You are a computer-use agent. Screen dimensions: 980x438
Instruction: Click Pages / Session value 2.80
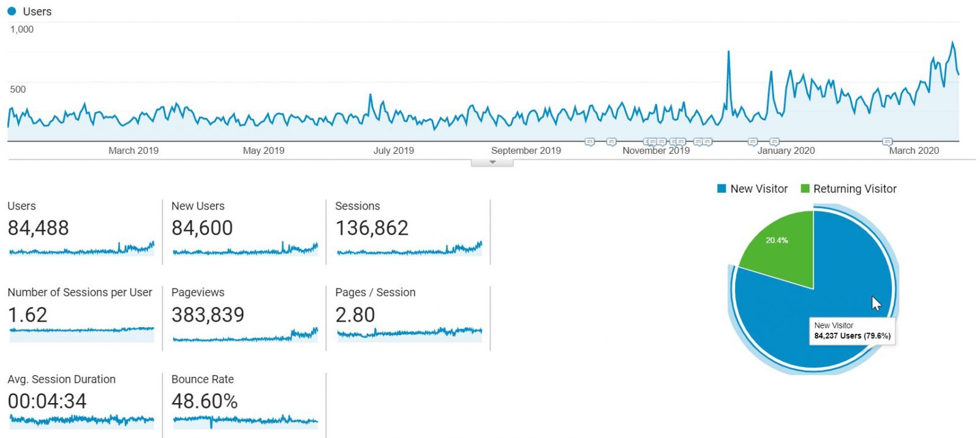[355, 315]
